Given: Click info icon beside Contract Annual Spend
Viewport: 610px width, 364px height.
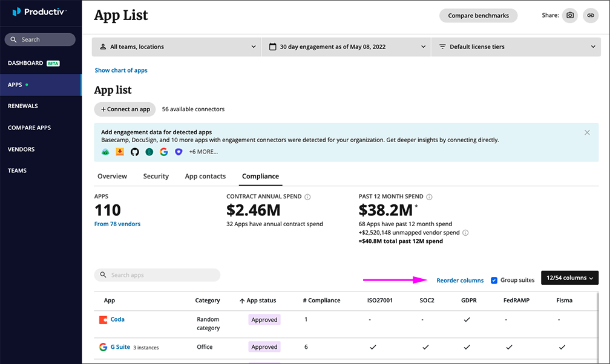Looking at the screenshot, I should click(x=307, y=197).
